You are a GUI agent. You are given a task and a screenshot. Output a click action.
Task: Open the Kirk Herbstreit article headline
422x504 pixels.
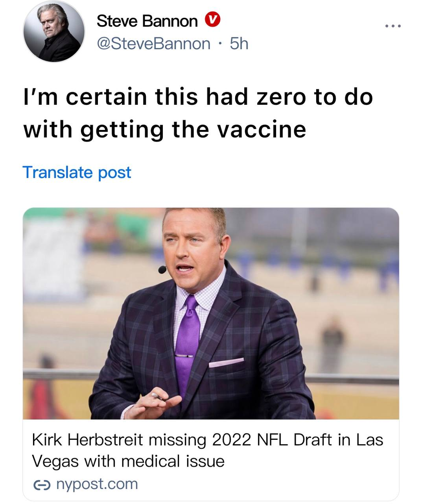click(207, 450)
